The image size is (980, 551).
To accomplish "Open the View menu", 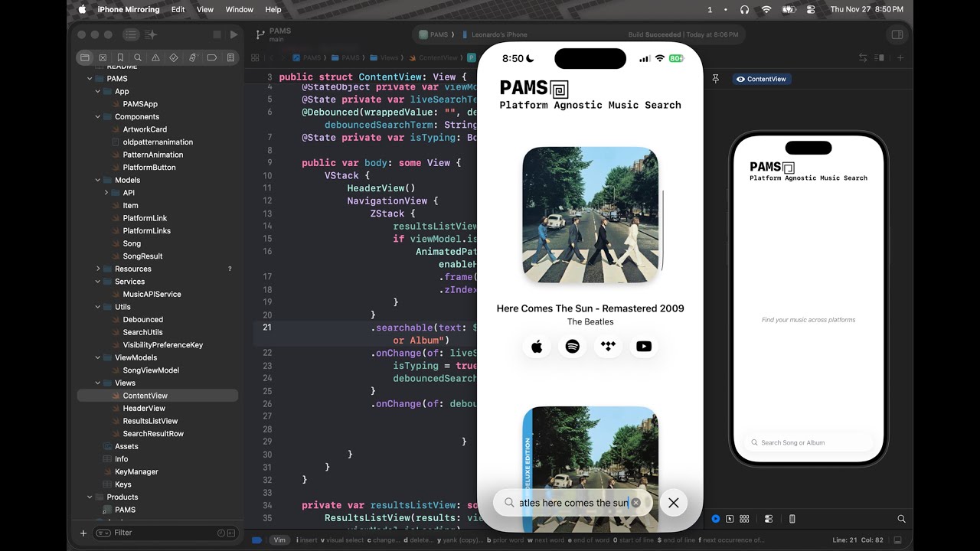I will click(x=205, y=9).
